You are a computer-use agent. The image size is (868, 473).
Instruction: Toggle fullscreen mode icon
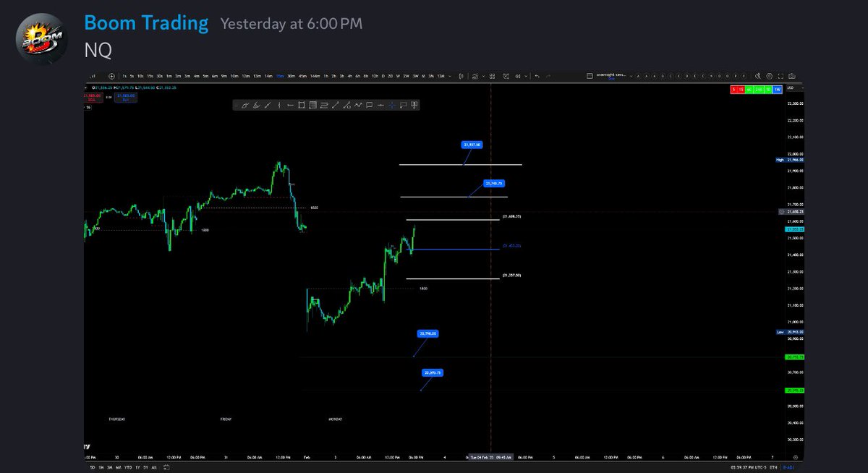coord(780,75)
